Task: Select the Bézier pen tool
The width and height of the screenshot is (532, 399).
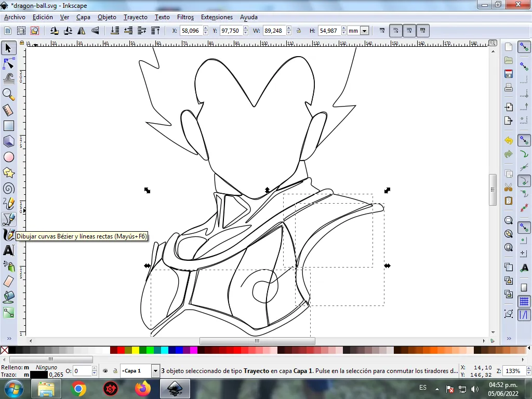Action: [8, 219]
